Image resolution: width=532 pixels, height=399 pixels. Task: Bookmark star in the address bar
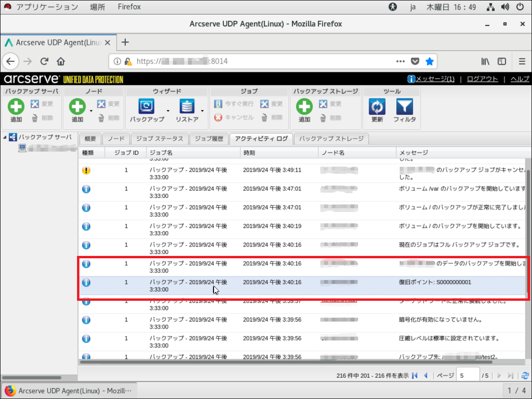pyautogui.click(x=429, y=61)
